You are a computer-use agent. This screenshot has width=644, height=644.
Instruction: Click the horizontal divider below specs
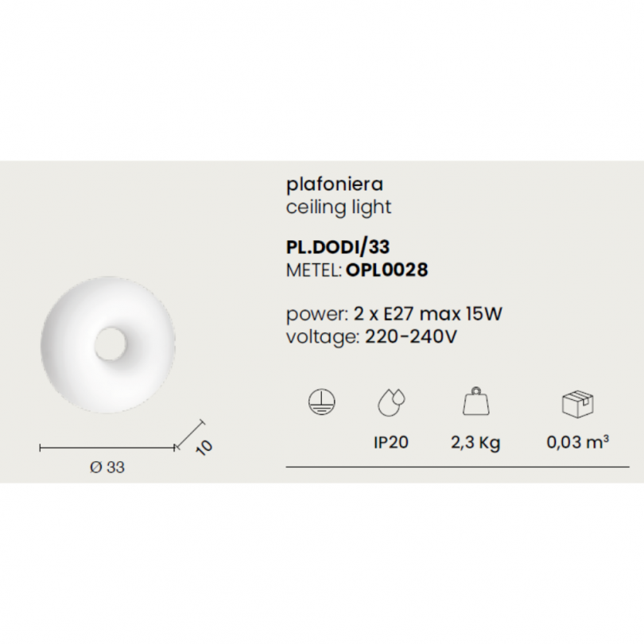click(x=457, y=467)
